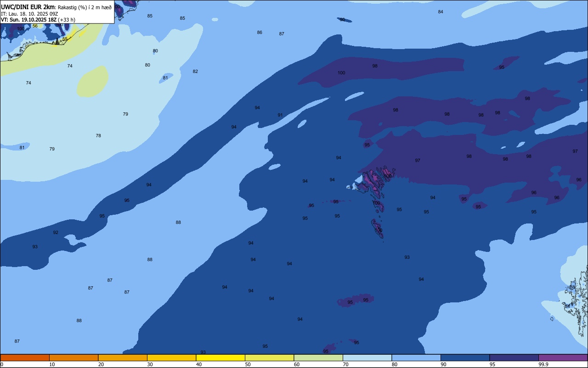Click the legend tick label "60"

pyautogui.click(x=297, y=364)
